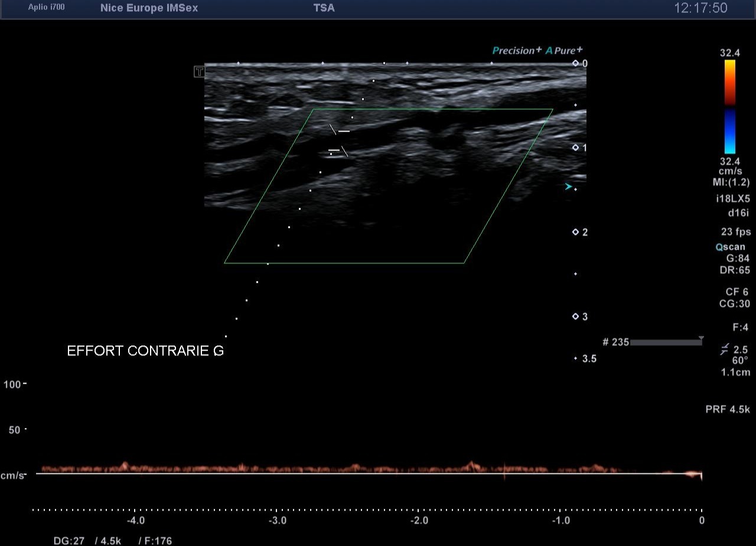Click the 1 cm depth marker diamond

tap(575, 148)
